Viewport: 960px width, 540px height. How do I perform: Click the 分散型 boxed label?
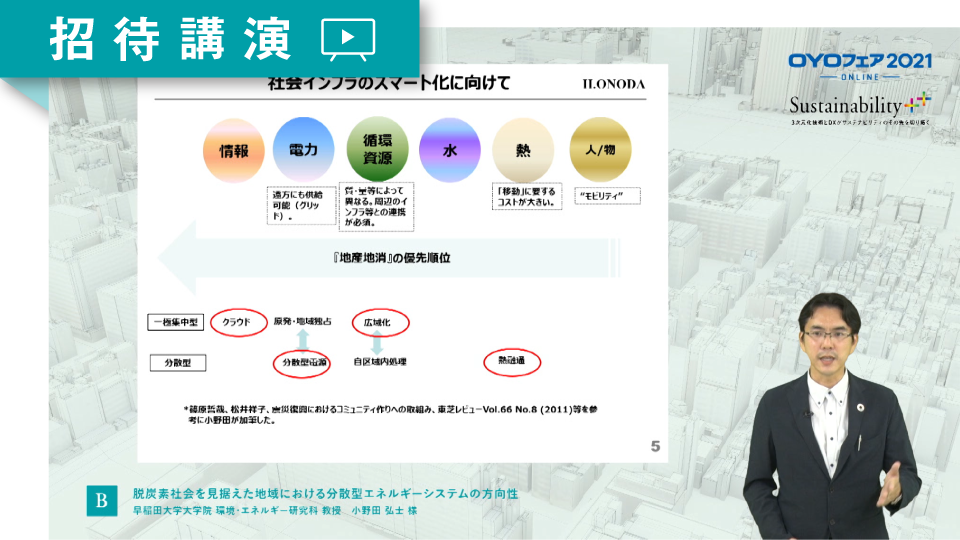(176, 362)
